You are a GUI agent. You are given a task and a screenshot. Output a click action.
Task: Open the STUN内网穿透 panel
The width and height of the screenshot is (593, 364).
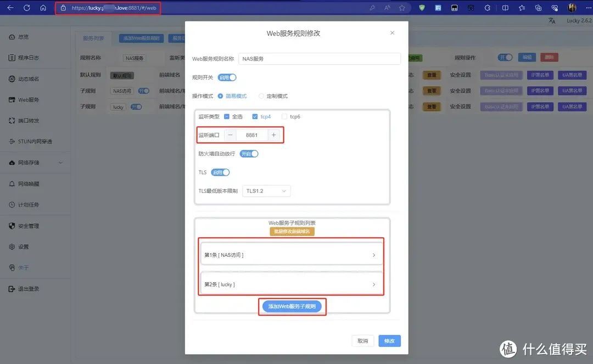[x=35, y=141]
